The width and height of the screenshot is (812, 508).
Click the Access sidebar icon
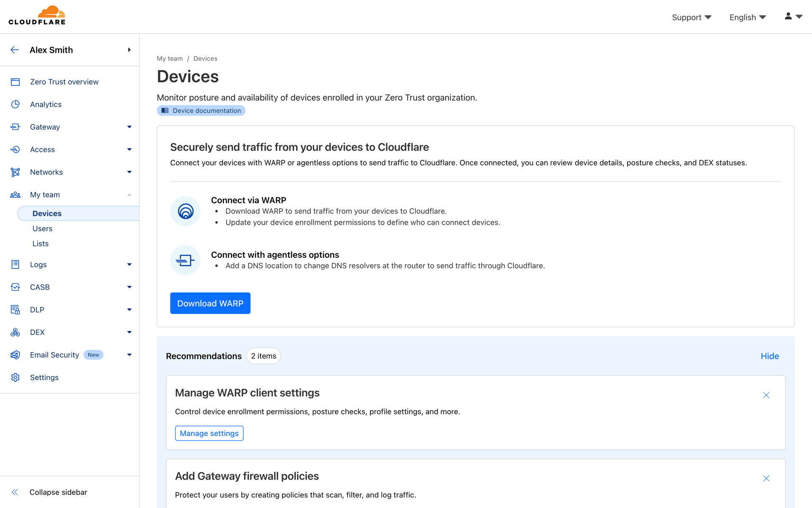[x=15, y=149]
